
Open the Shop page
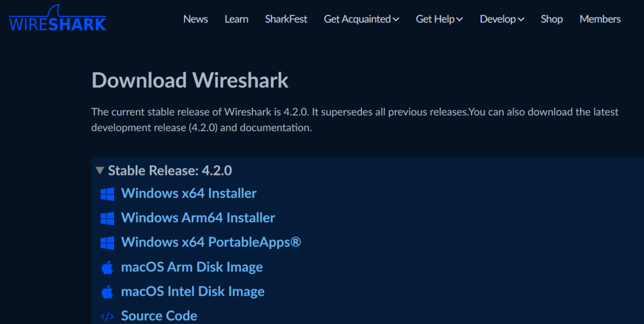click(x=552, y=19)
